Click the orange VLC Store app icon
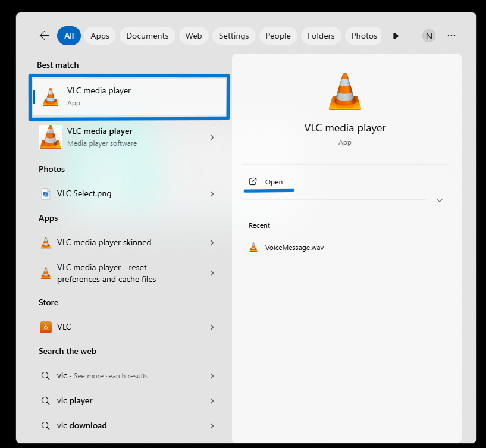486x448 pixels. pyautogui.click(x=46, y=327)
